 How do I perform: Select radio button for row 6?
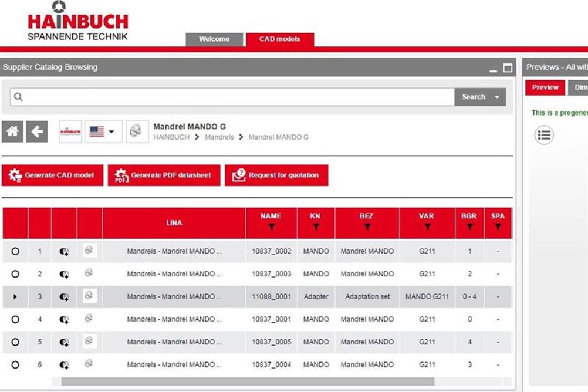click(15, 364)
